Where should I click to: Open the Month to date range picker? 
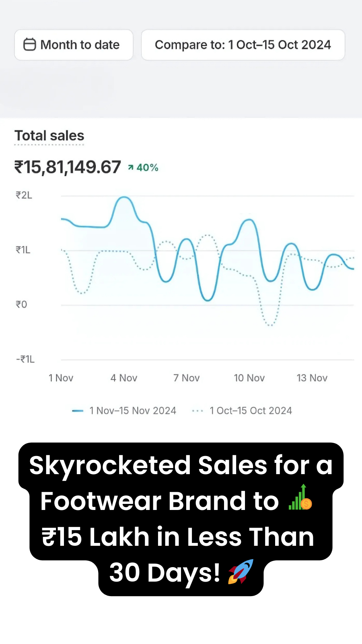tap(74, 45)
